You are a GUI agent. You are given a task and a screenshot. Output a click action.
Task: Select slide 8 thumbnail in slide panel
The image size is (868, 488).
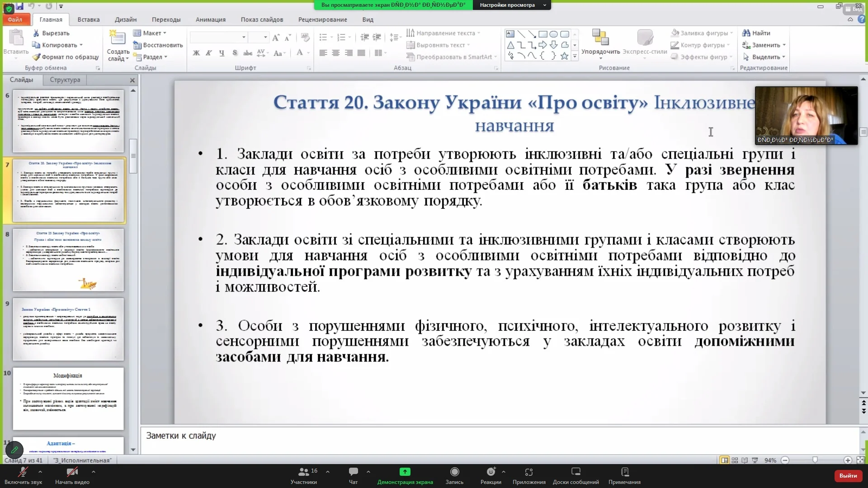coord(68,260)
